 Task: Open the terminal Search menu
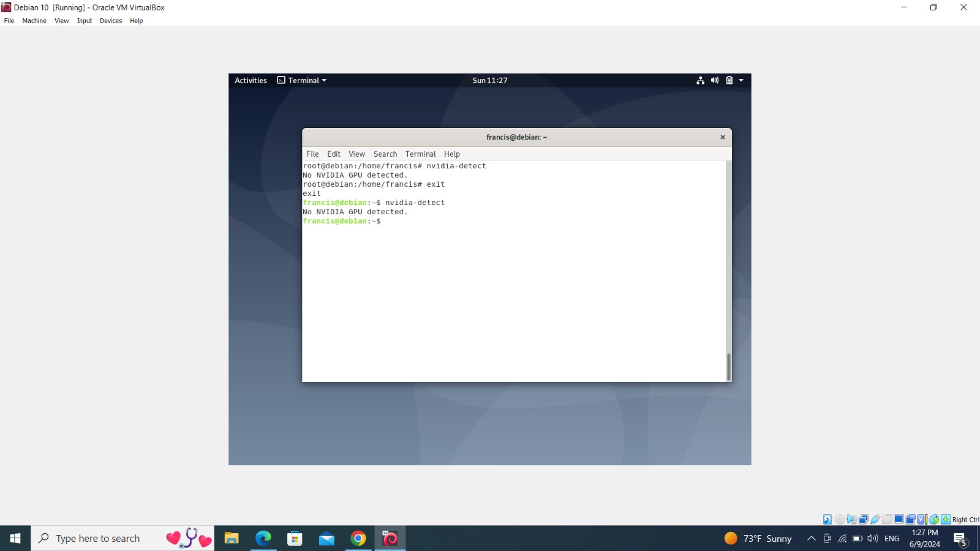coord(385,154)
